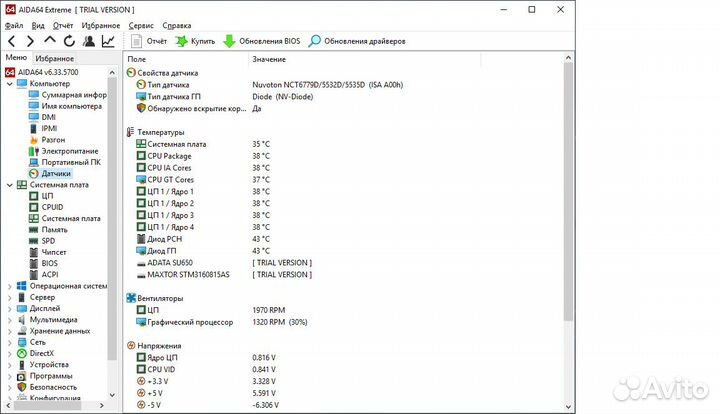
Task: Open the user profile toolbar icon
Action: [x=89, y=41]
